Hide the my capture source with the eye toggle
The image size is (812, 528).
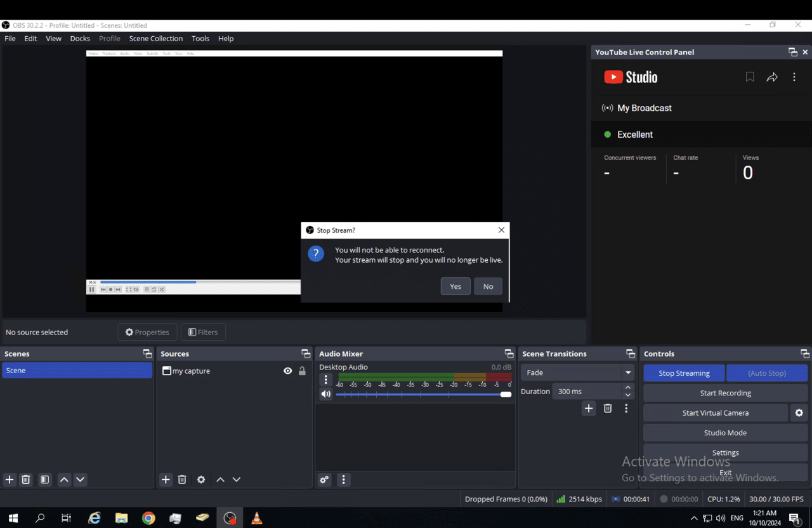point(287,371)
